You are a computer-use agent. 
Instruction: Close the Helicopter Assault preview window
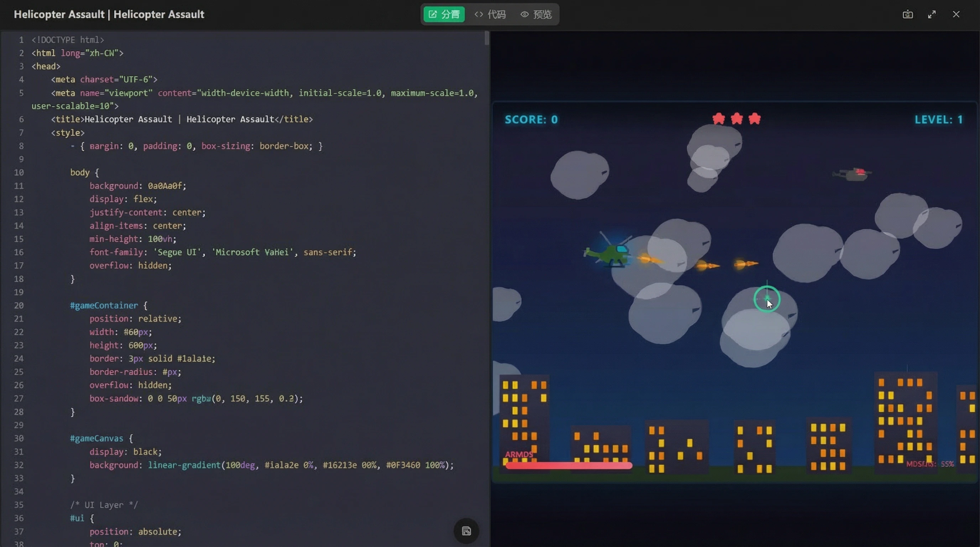coord(957,15)
